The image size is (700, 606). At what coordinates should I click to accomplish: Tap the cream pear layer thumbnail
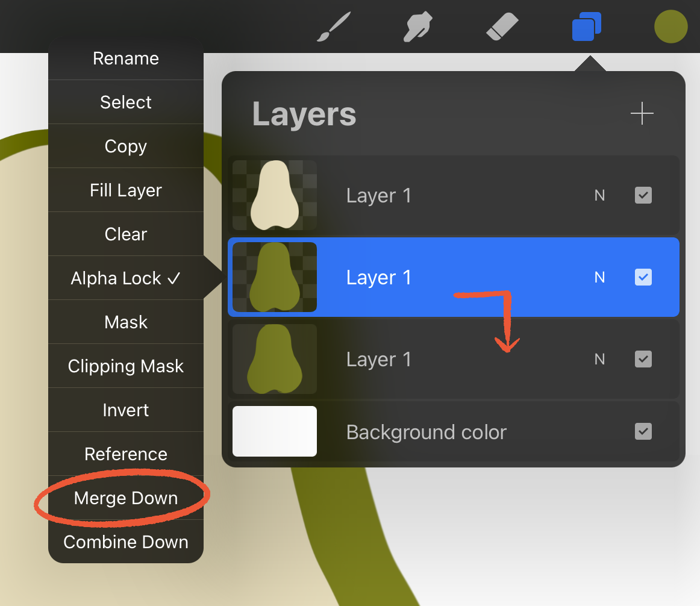coord(275,195)
